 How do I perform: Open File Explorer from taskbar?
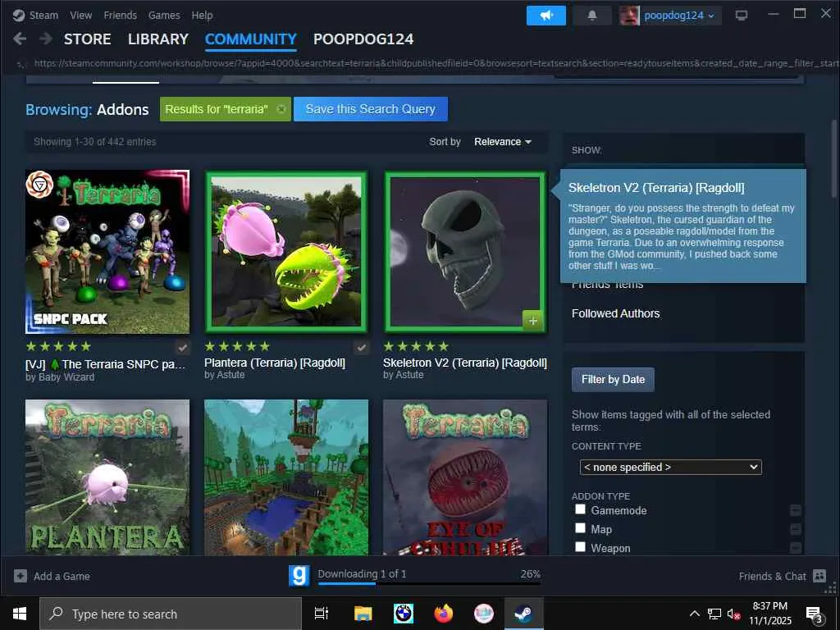tap(363, 614)
